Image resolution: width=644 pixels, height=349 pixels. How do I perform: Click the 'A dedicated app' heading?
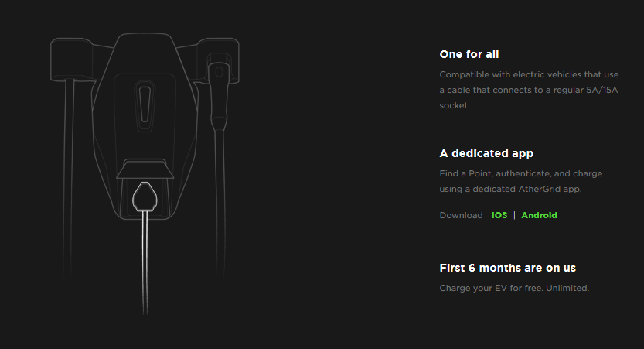486,153
